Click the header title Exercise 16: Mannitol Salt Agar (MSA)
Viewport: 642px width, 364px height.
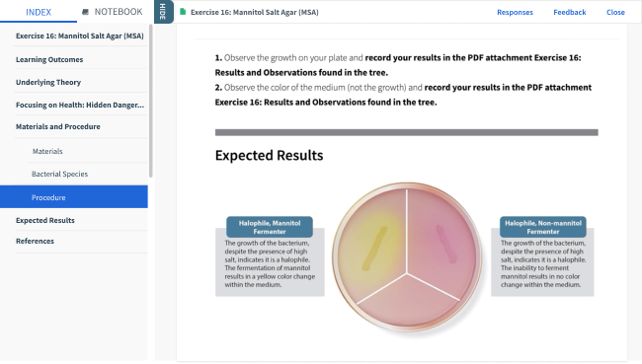pos(254,12)
